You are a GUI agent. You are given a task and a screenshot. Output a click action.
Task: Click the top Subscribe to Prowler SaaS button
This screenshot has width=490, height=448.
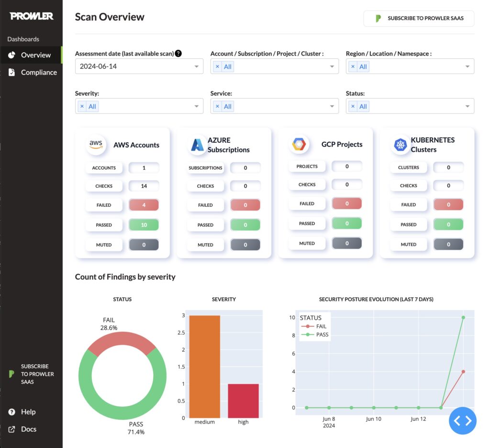click(x=419, y=19)
